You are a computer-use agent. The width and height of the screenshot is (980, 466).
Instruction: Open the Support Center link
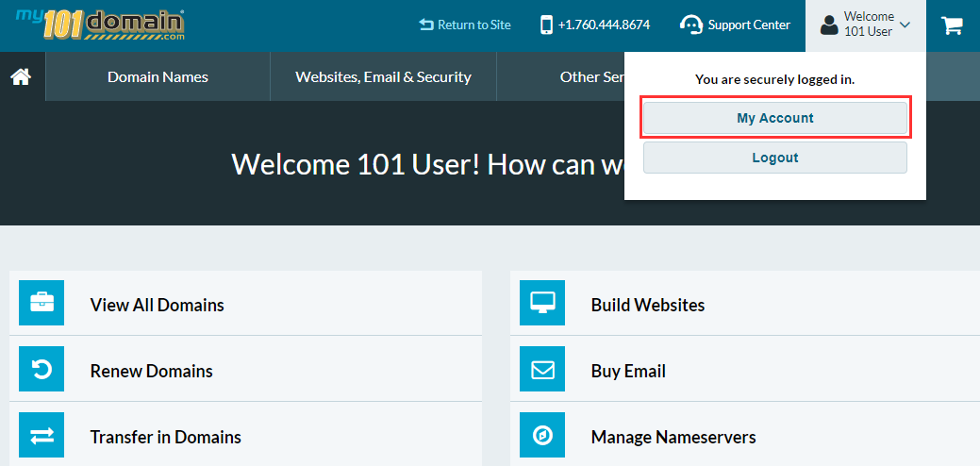(749, 25)
